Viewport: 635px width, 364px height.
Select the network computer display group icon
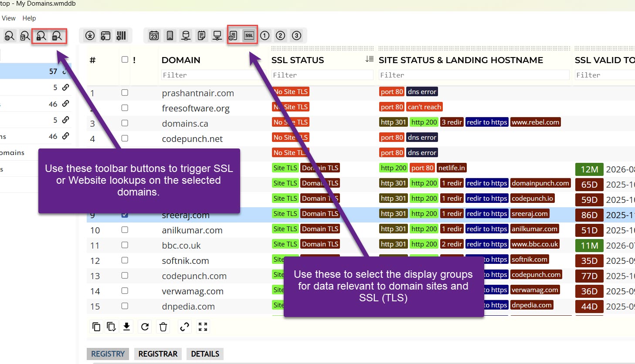pyautogui.click(x=217, y=36)
